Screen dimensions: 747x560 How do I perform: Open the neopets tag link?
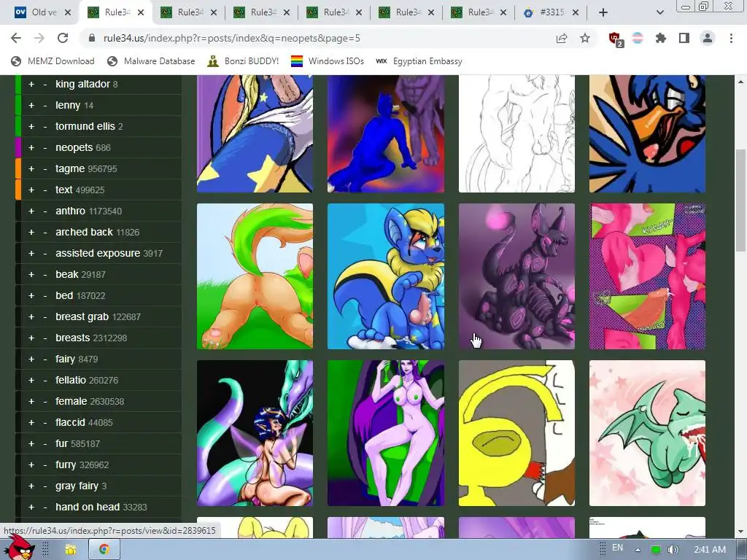(74, 147)
